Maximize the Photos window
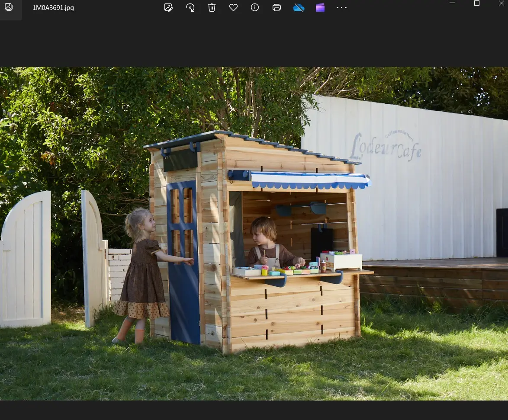The width and height of the screenshot is (508, 420). [x=477, y=3]
